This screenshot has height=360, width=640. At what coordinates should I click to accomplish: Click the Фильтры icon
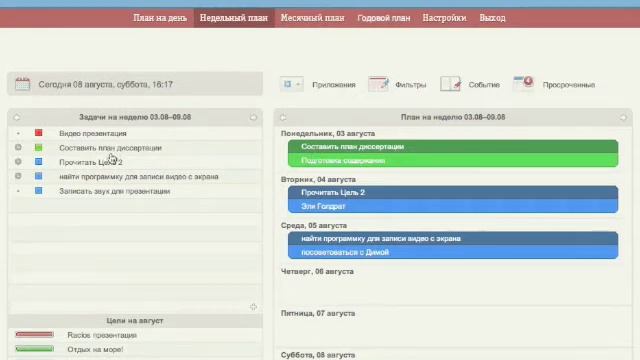[x=378, y=84]
